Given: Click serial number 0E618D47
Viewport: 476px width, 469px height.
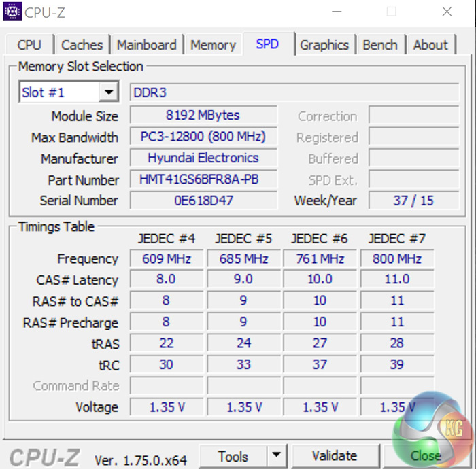Looking at the screenshot, I should pyautogui.click(x=203, y=201).
